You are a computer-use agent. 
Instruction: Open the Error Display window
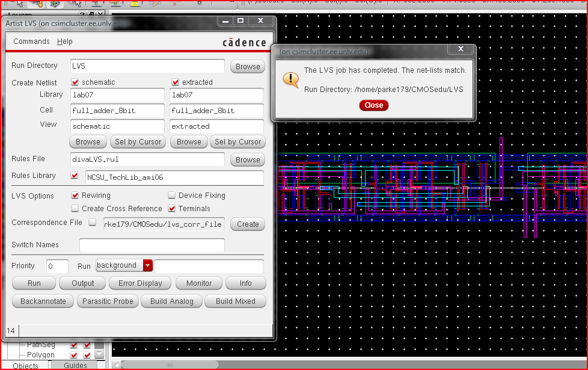tap(140, 283)
